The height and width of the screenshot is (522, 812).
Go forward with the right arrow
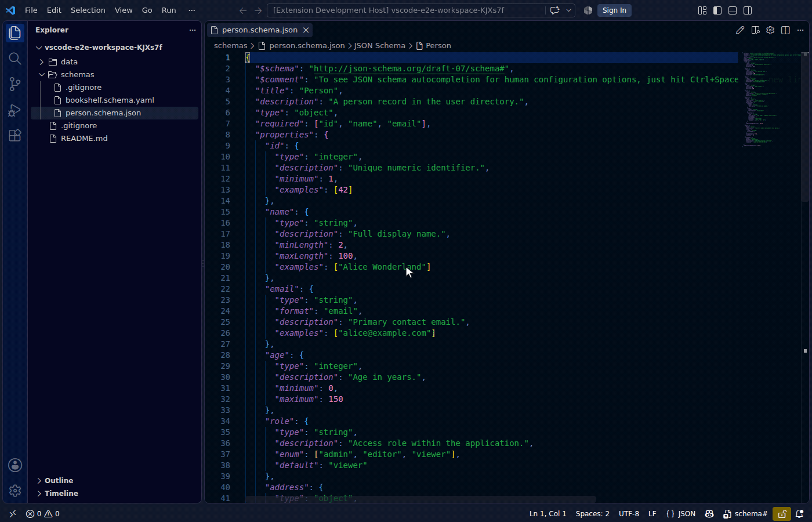(x=258, y=10)
